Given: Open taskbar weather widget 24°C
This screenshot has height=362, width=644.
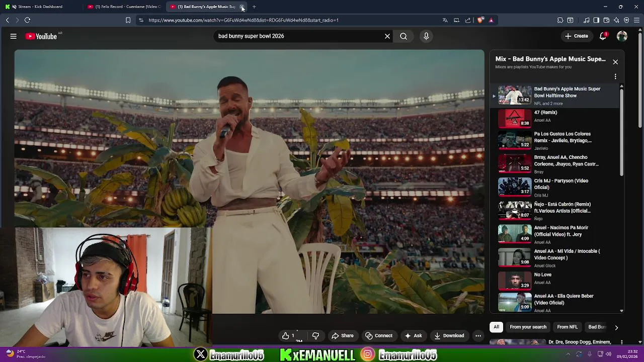Looking at the screenshot, I should [25, 354].
